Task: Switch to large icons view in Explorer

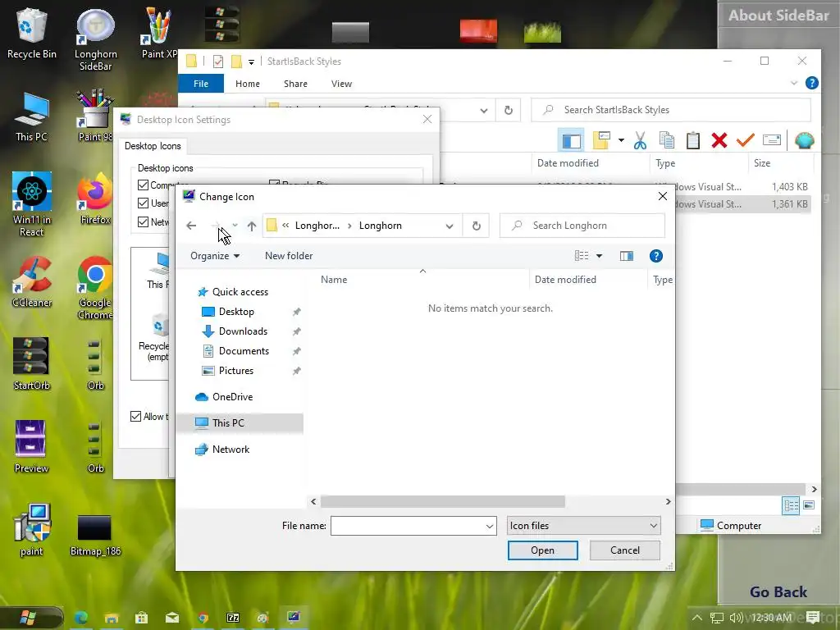Action: [809, 505]
